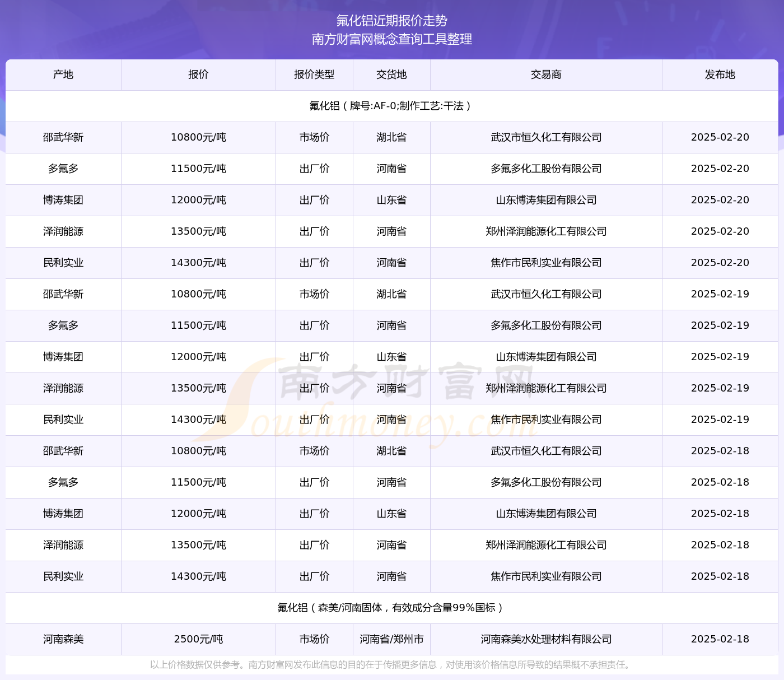The image size is (784, 680).
Task: Click the 11500元/吨 price dated 2025-02-19
Action: 198,325
